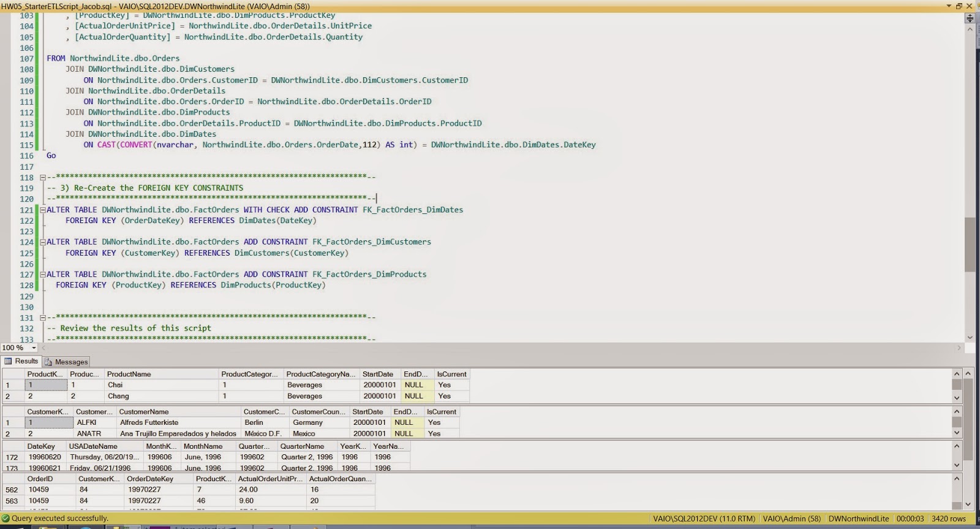This screenshot has width=980, height=529.
Task: Collapse the ALTER TABLE block at line 121
Action: (x=43, y=210)
